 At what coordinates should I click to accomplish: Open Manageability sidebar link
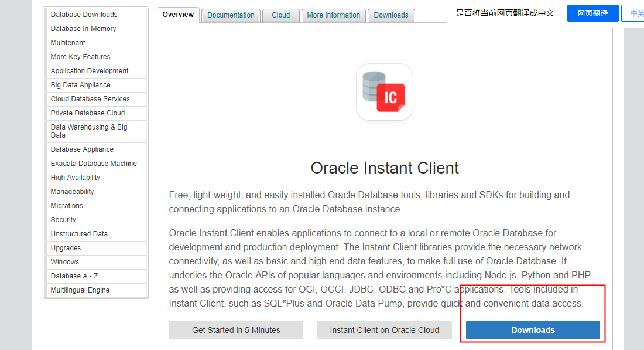[x=96, y=192]
